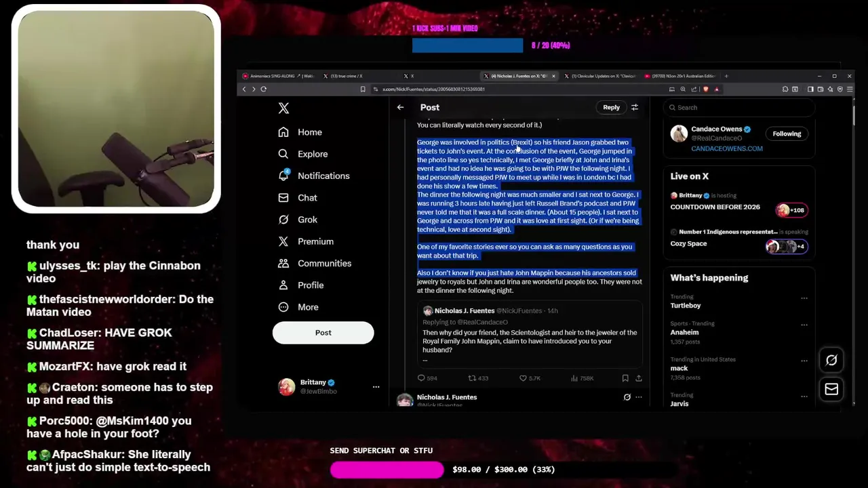
Task: Bookmark the Candace Owens post
Action: [x=625, y=378]
